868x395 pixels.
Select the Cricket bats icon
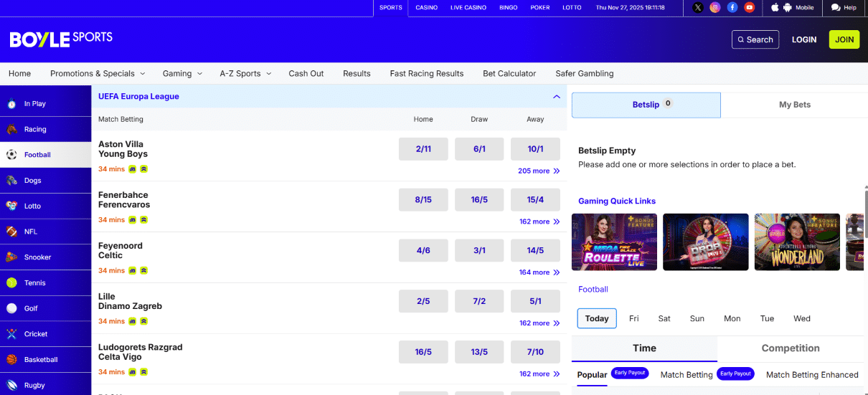11,334
